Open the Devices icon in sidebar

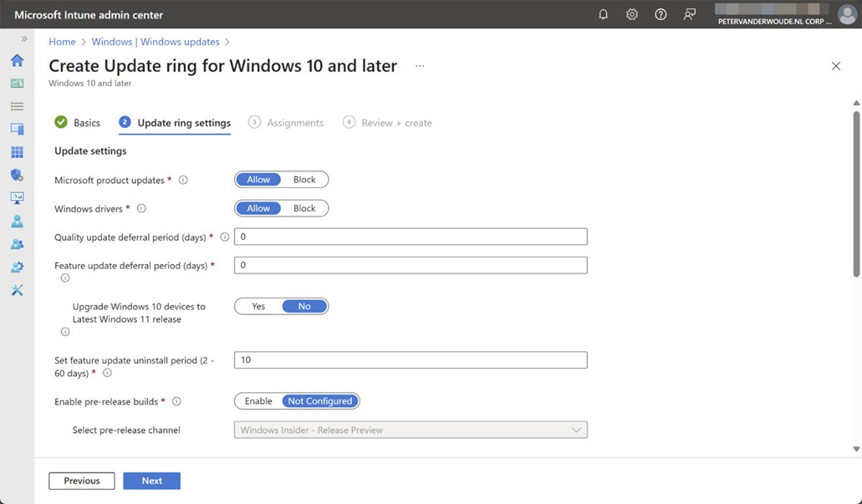click(17, 129)
